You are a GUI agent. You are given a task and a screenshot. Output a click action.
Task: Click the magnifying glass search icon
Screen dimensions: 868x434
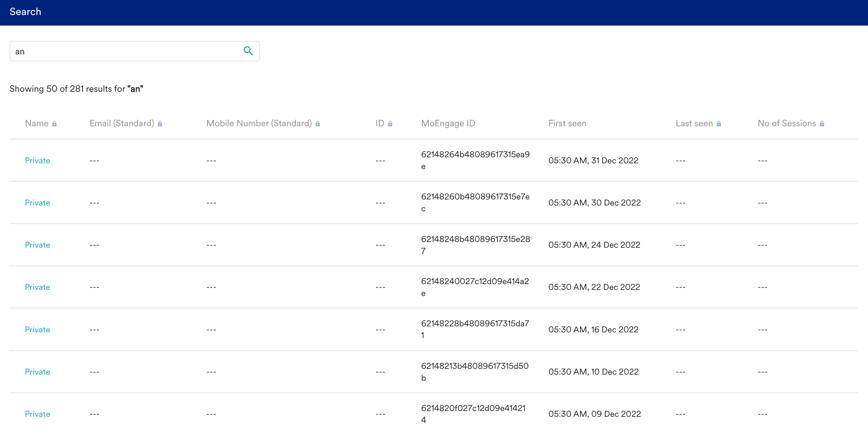(x=248, y=51)
